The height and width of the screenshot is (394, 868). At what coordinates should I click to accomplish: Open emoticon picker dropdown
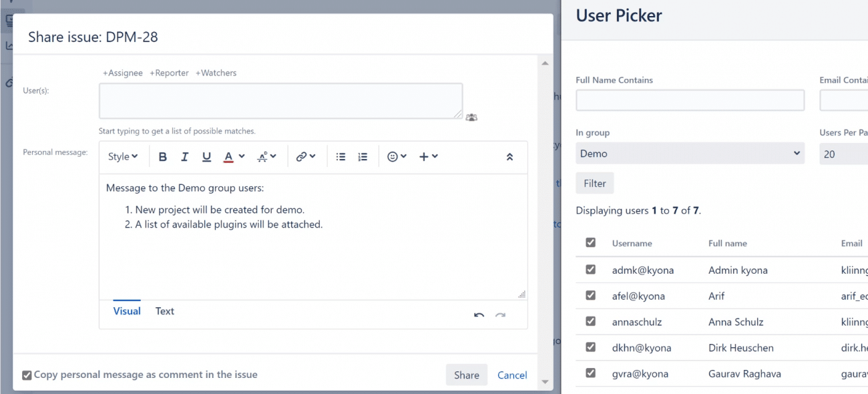(397, 157)
